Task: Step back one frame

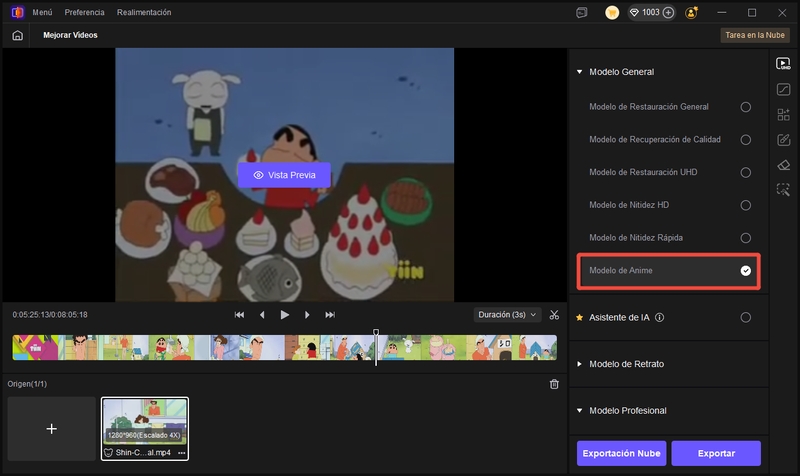Action: 262,315
